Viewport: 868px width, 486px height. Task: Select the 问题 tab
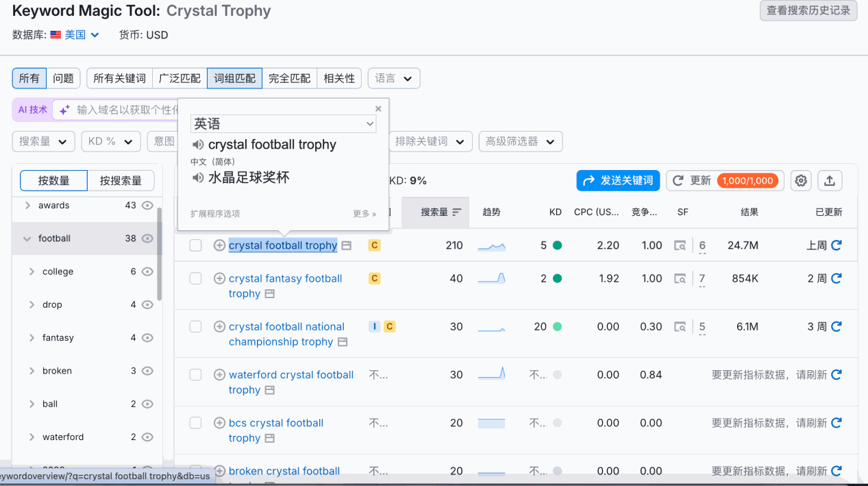click(x=63, y=78)
